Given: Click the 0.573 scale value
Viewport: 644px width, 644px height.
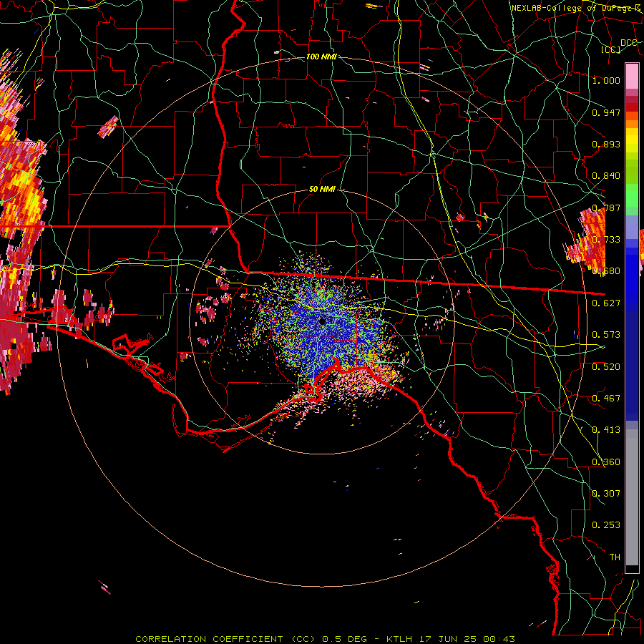Looking at the screenshot, I should 606,335.
